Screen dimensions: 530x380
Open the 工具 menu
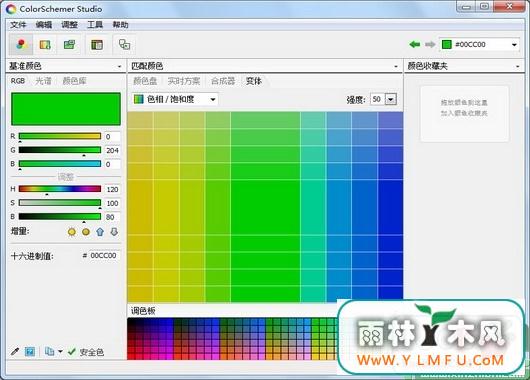pos(95,24)
